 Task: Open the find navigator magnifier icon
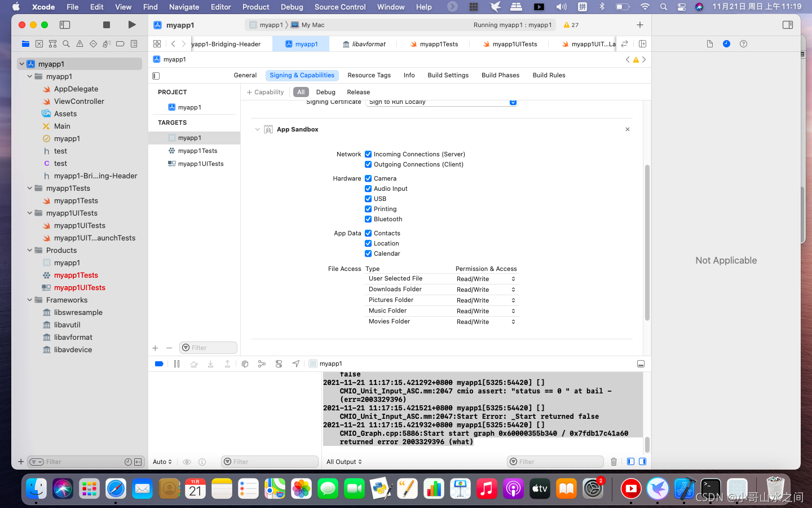[66, 43]
